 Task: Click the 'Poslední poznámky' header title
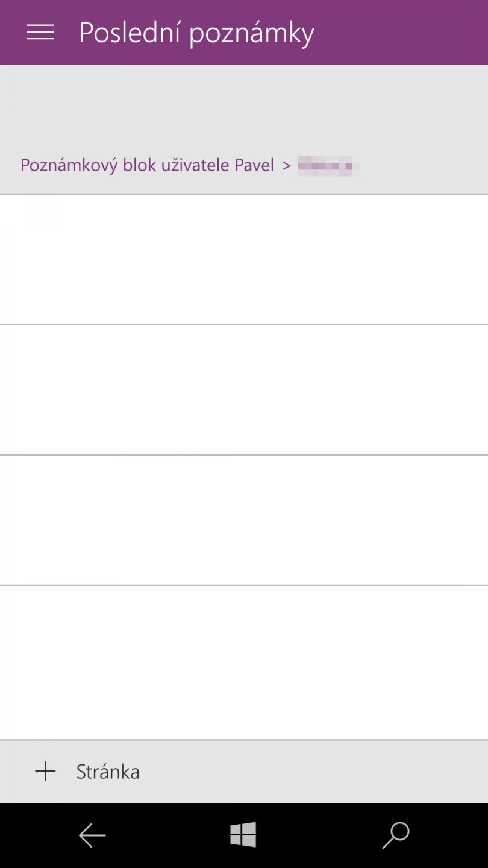click(x=196, y=33)
